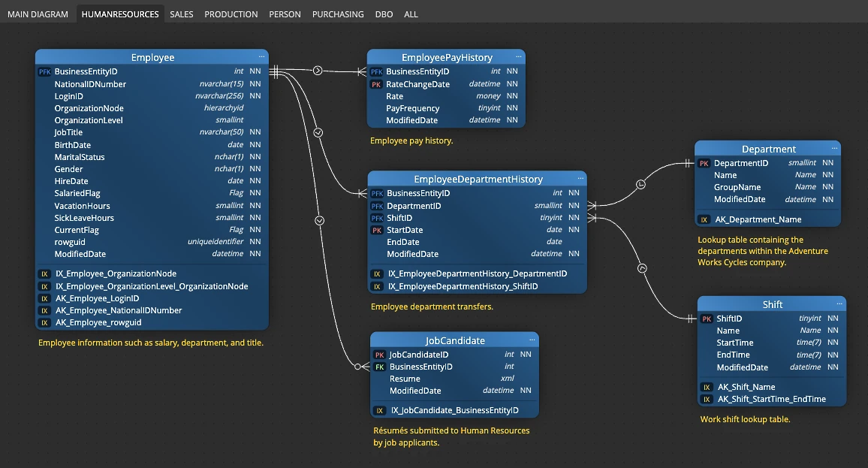This screenshot has height=468, width=868.
Task: Switch to the MAIN DIAGRAM tab
Action: (x=38, y=14)
